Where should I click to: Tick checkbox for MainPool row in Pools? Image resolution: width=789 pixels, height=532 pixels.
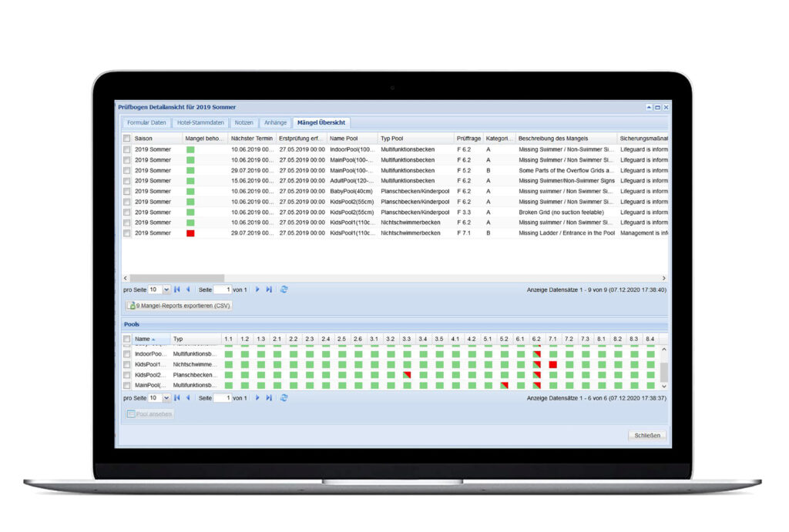127,385
